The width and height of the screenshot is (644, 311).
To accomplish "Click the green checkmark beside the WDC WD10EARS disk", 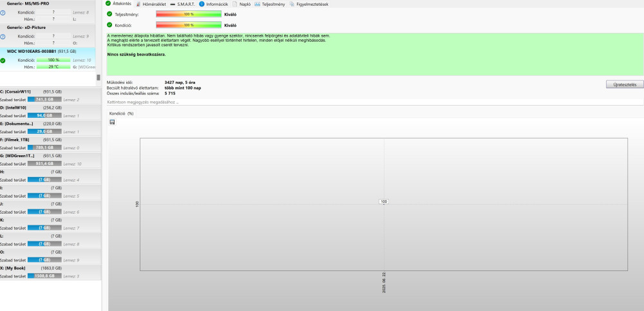I will pos(3,60).
